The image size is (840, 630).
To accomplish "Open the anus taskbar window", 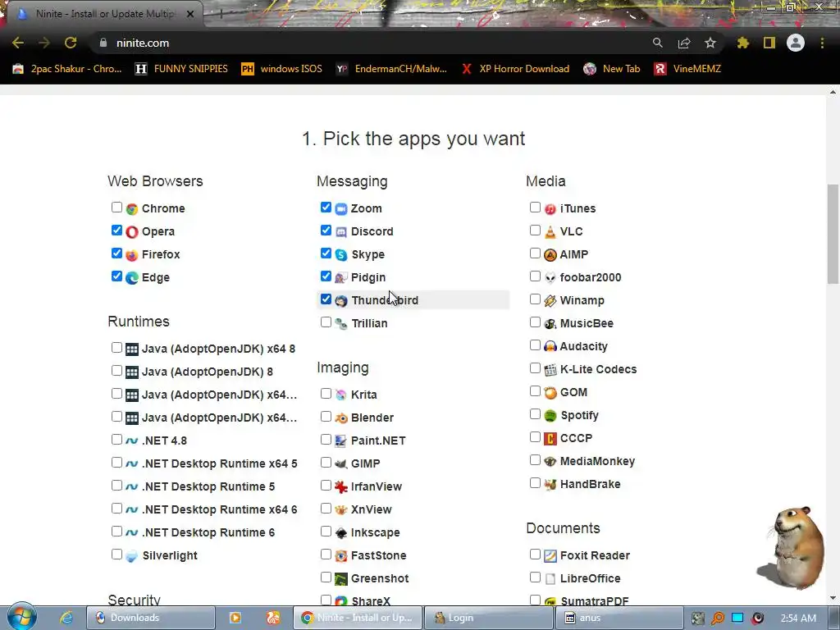I will 619,618.
